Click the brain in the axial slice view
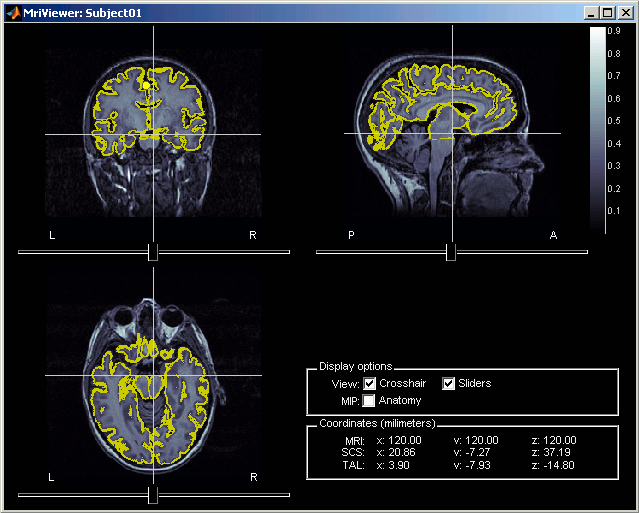This screenshot has width=639, height=513. (120, 400)
